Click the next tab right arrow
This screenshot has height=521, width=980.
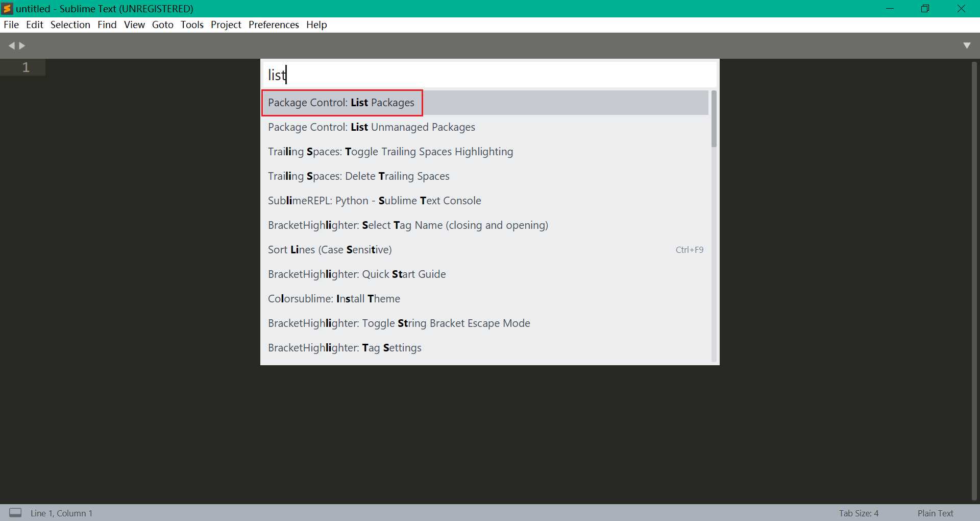(x=22, y=45)
